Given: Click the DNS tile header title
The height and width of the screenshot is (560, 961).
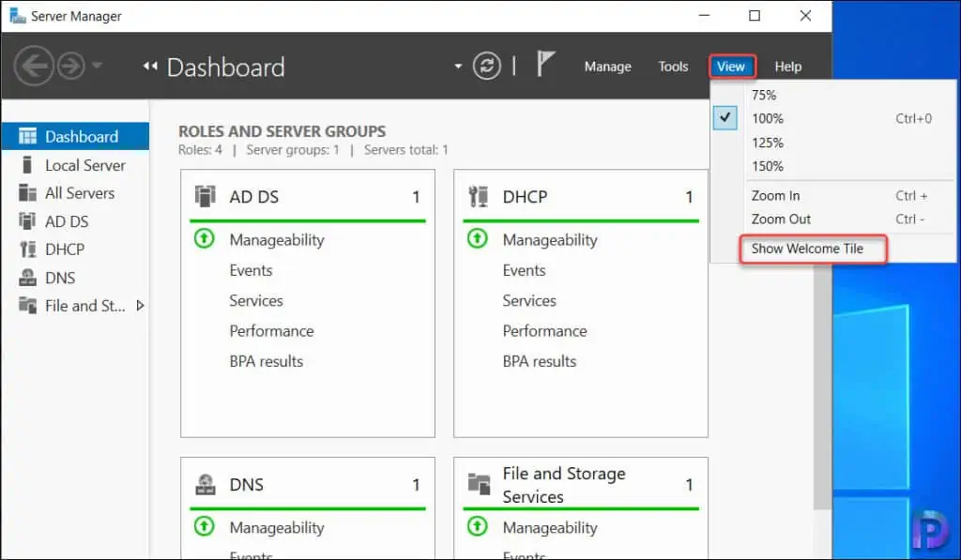Looking at the screenshot, I should [247, 485].
